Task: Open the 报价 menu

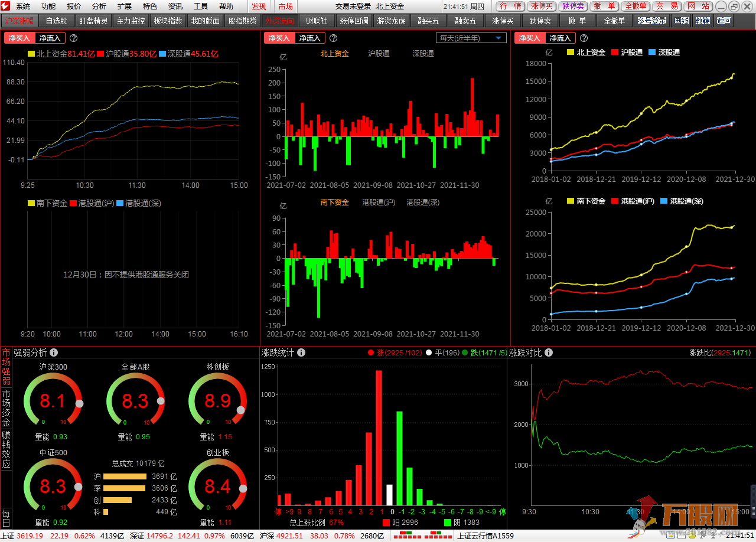Action: pyautogui.click(x=74, y=6)
